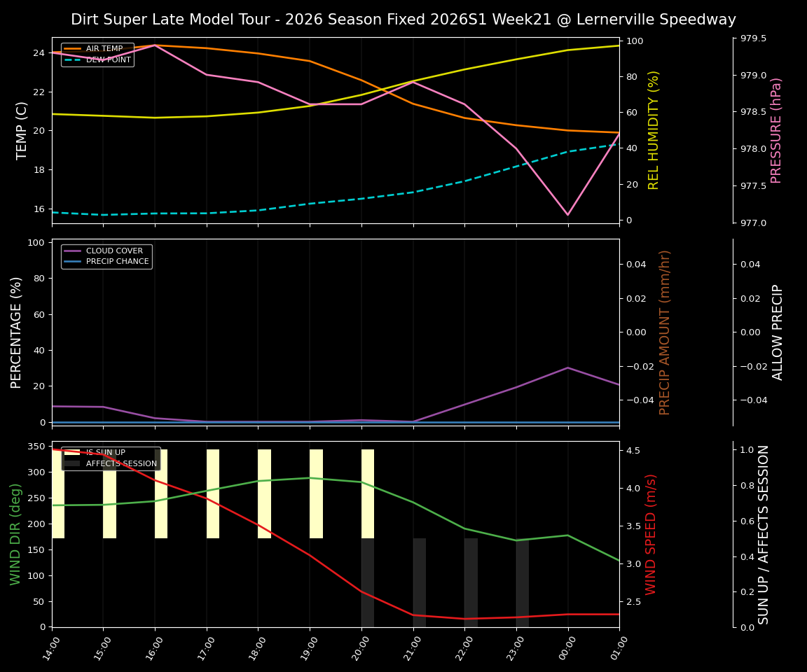Select the AIR TEMP legend entry
This screenshot has height=672, width=807.
[104, 48]
